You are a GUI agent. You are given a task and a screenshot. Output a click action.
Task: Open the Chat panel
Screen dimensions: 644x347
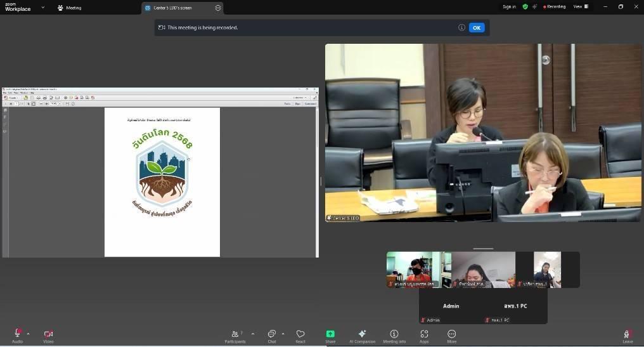click(271, 334)
